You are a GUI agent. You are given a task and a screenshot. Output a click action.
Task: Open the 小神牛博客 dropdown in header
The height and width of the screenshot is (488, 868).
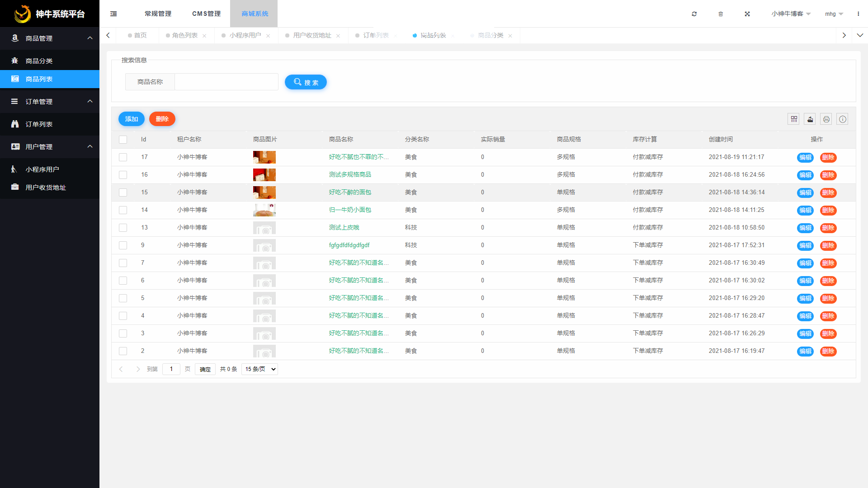[791, 14]
